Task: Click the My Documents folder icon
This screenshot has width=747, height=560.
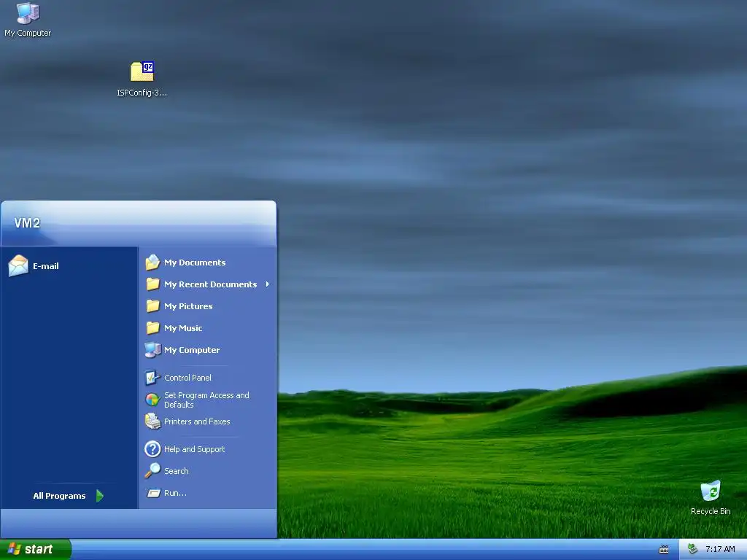Action: coord(152,262)
